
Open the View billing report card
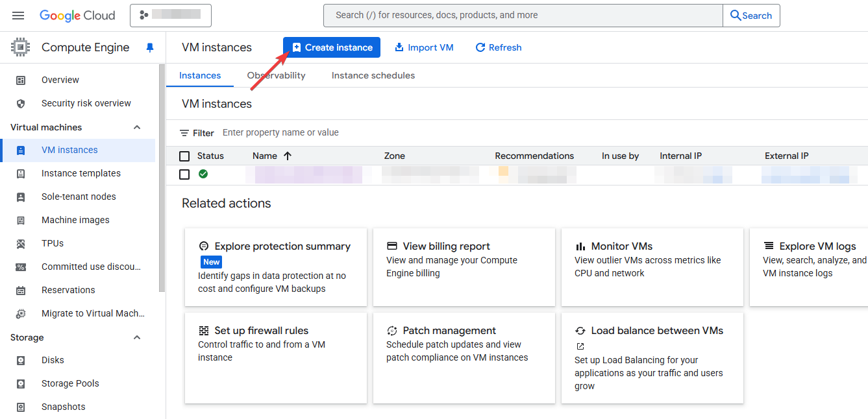click(x=464, y=267)
